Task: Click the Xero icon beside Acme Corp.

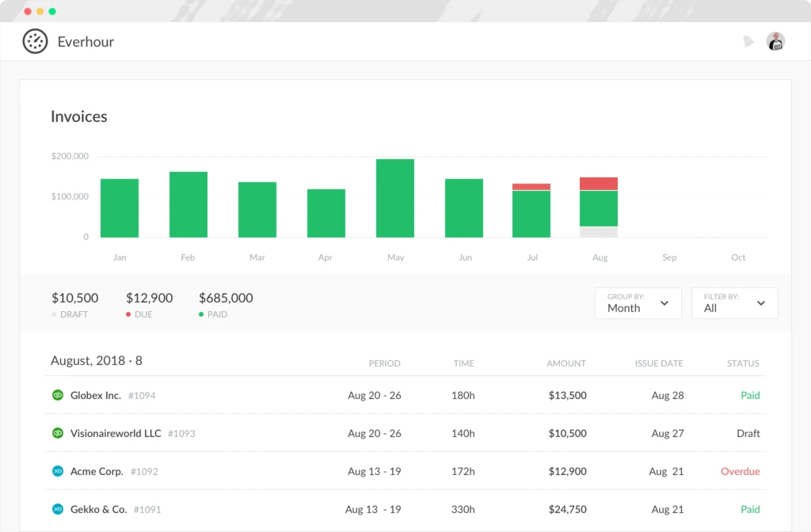Action: click(x=58, y=471)
